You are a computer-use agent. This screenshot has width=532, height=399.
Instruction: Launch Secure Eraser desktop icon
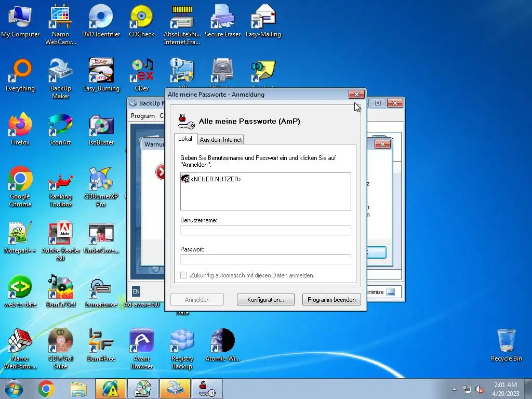coord(222,21)
